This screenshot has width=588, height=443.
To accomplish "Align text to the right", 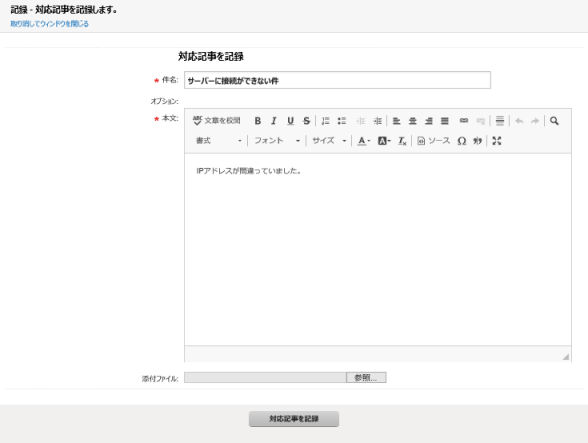I will (x=429, y=121).
